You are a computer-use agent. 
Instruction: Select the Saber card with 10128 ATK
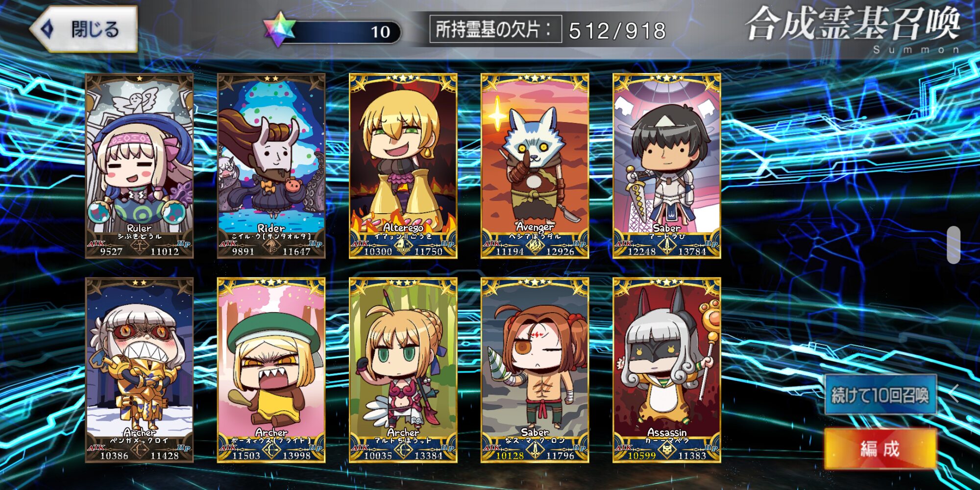[x=535, y=370]
